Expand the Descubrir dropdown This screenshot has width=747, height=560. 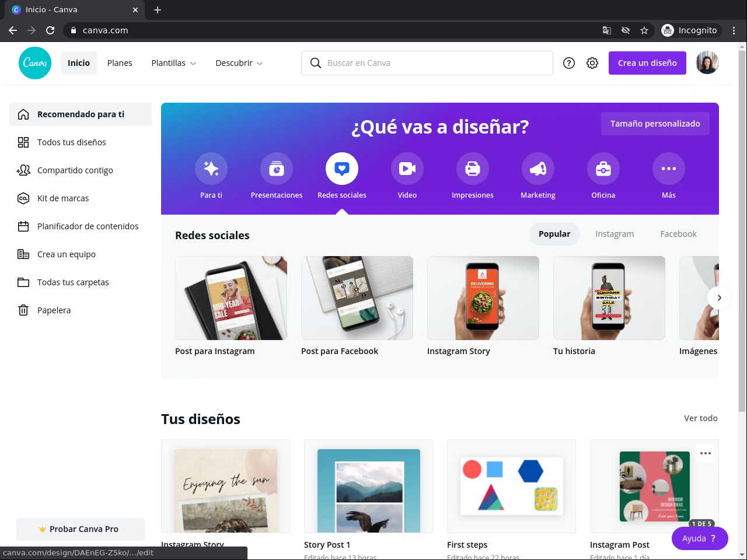tap(239, 63)
